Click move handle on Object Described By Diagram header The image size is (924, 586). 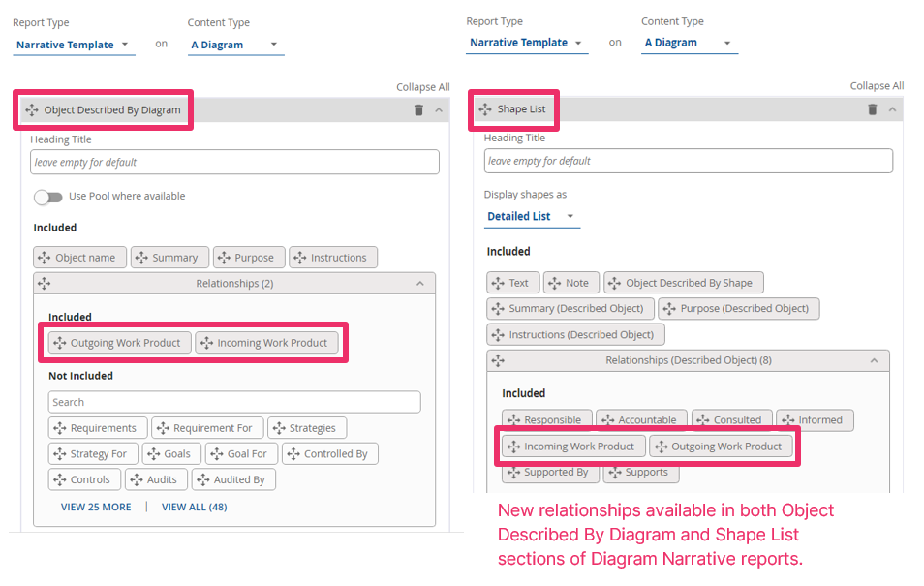(x=32, y=110)
